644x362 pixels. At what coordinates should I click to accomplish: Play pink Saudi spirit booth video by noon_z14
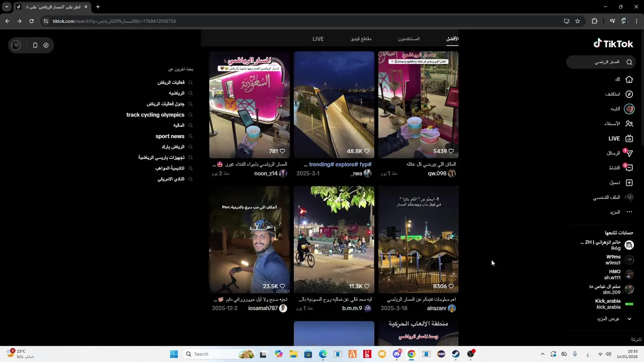(250, 105)
